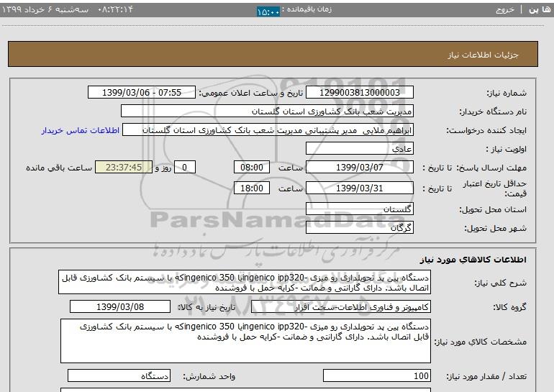
Task: Click the واحد شمارش label
Action: click(x=209, y=376)
